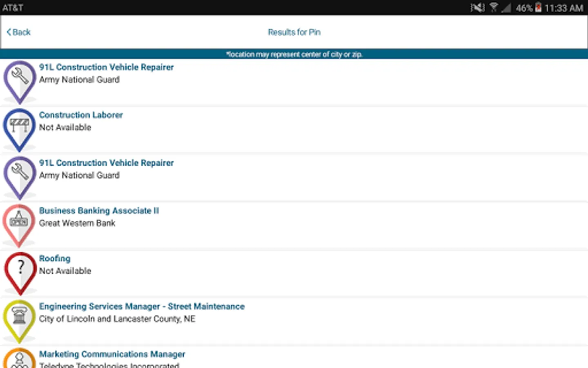The height and width of the screenshot is (368, 588).
Task: Open the Construction Laborer job title
Action: [x=81, y=115]
